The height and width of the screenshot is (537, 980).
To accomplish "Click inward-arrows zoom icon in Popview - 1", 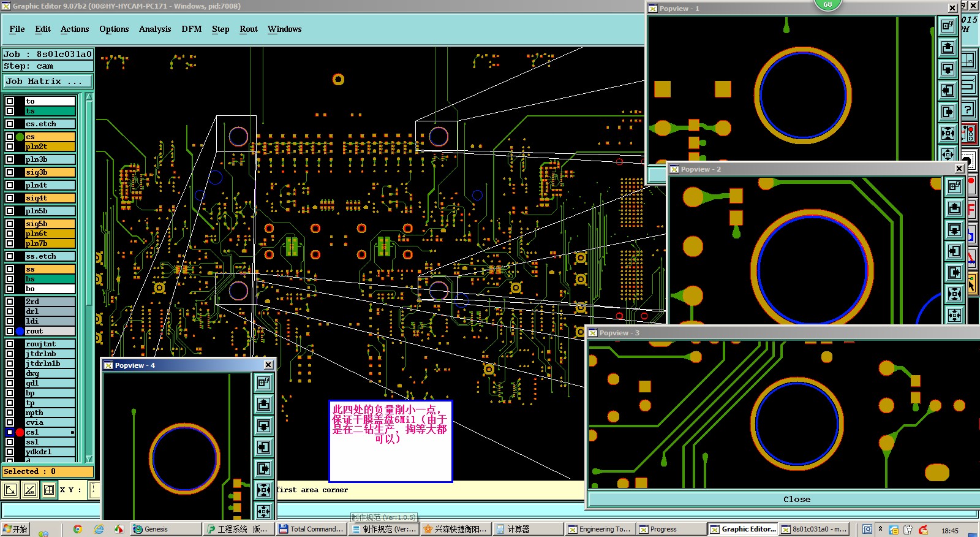I will click(948, 133).
